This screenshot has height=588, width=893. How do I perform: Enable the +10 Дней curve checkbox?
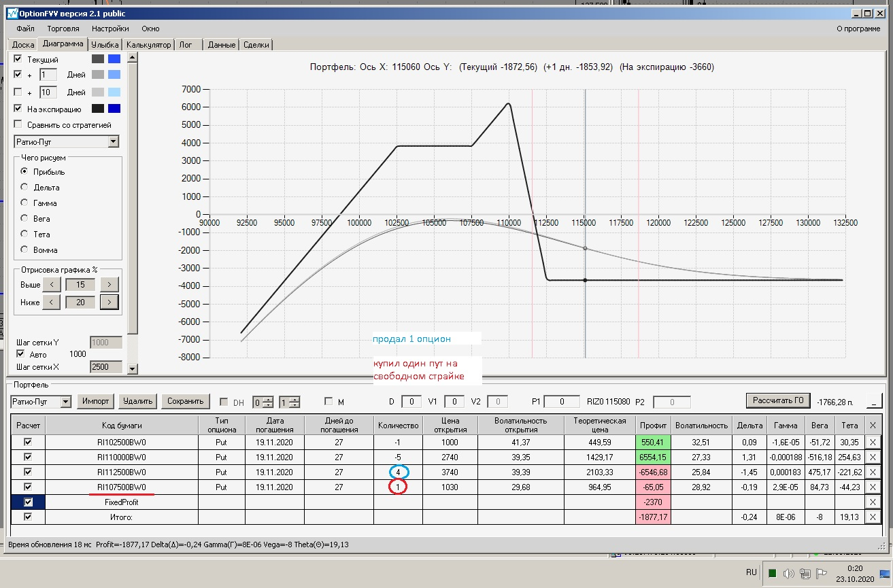[18, 92]
